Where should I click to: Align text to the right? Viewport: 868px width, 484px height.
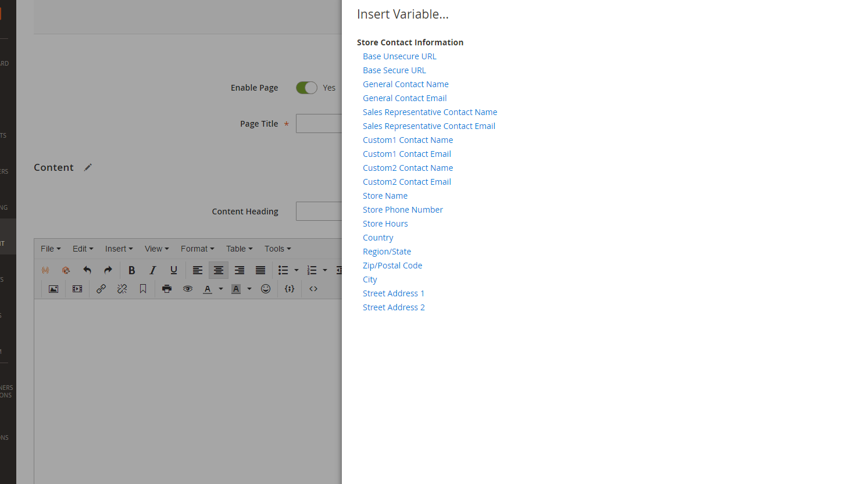pyautogui.click(x=240, y=270)
